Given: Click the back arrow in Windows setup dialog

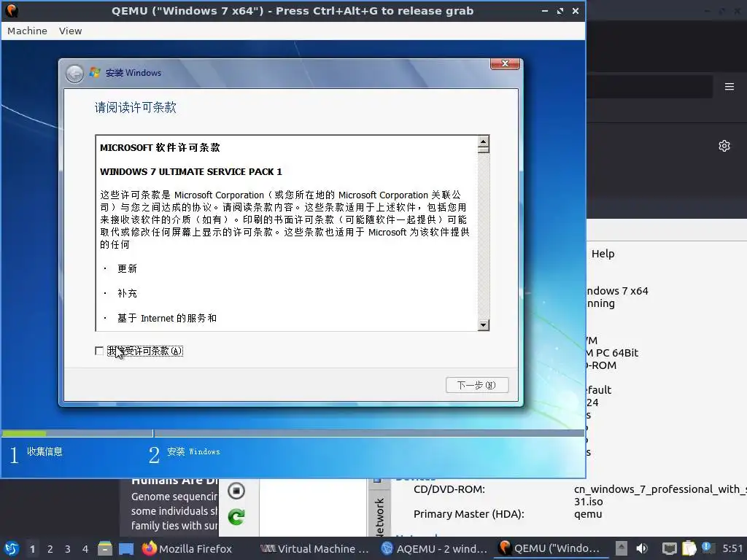Looking at the screenshot, I should click(x=74, y=74).
